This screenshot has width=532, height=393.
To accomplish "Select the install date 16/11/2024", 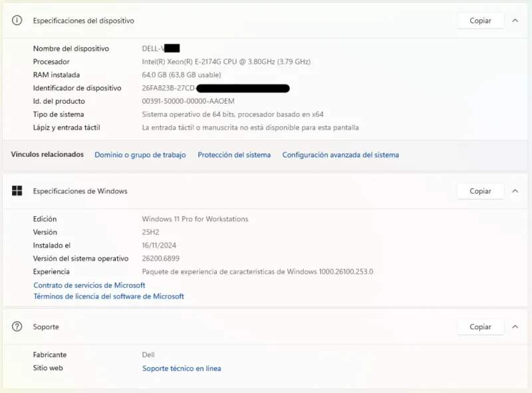I will pyautogui.click(x=159, y=245).
